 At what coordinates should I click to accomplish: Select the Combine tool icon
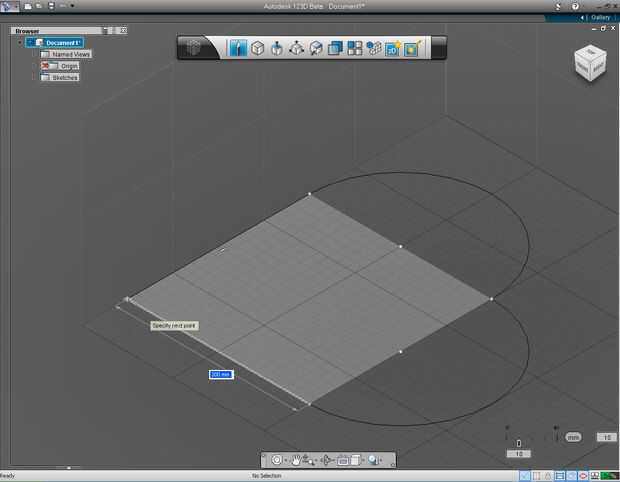(335, 48)
